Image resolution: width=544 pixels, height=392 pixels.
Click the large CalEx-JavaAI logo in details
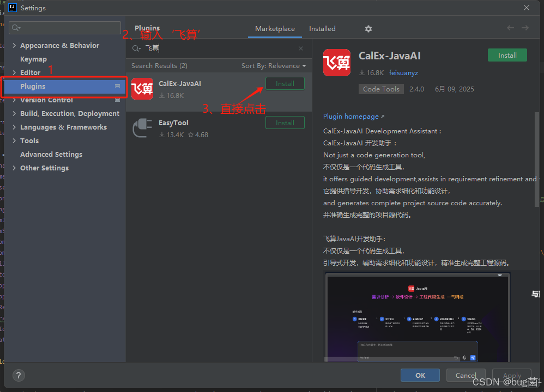coord(336,63)
